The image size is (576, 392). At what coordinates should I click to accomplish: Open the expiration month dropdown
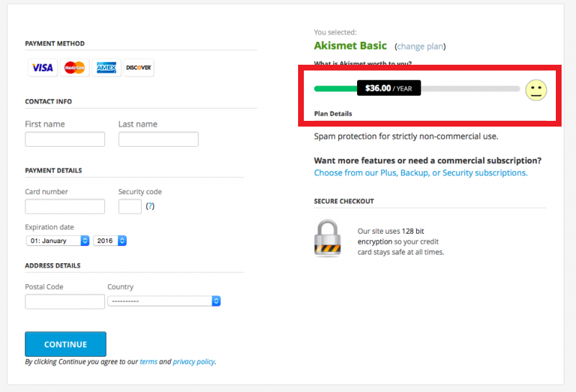58,241
